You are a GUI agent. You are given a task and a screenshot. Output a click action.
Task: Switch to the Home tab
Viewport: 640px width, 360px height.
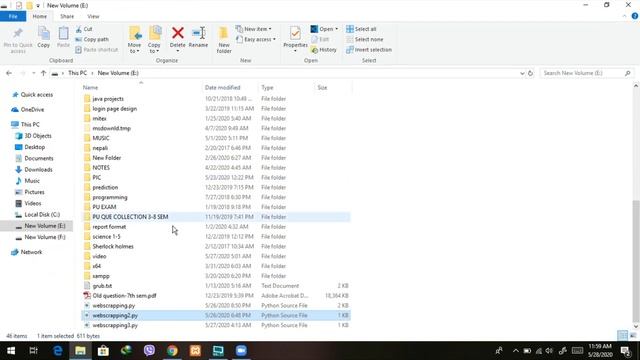click(x=40, y=16)
